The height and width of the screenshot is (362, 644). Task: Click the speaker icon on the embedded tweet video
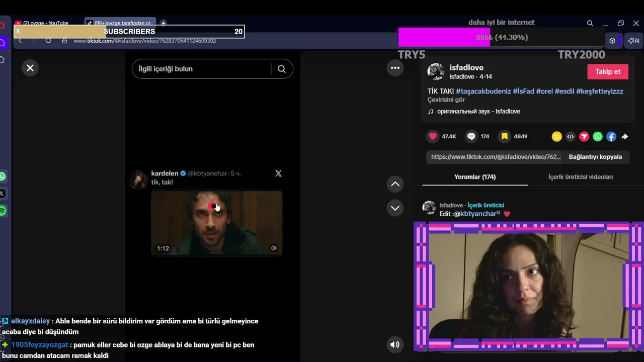click(274, 248)
